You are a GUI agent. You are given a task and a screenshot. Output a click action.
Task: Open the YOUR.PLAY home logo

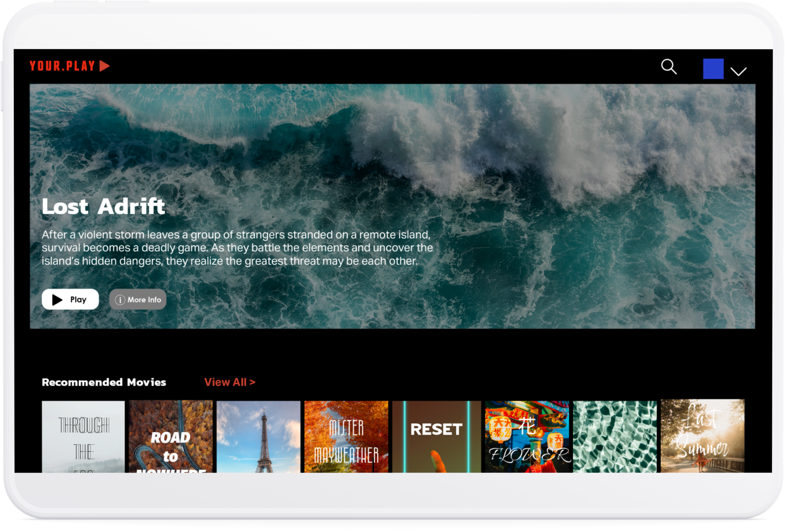(70, 66)
